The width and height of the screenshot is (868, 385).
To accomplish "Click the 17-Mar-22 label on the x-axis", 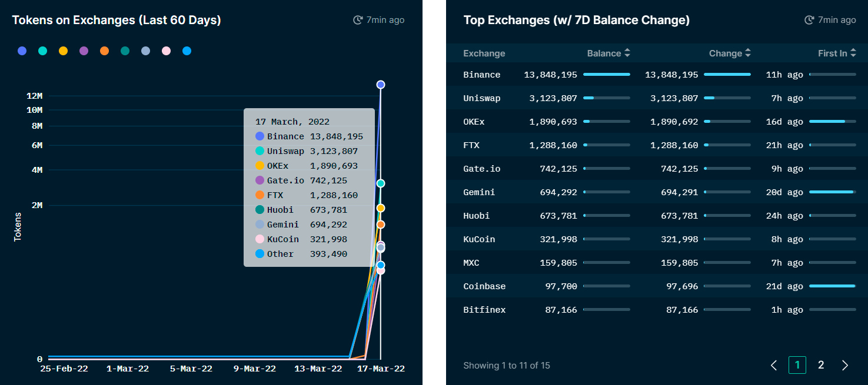I will tap(380, 369).
